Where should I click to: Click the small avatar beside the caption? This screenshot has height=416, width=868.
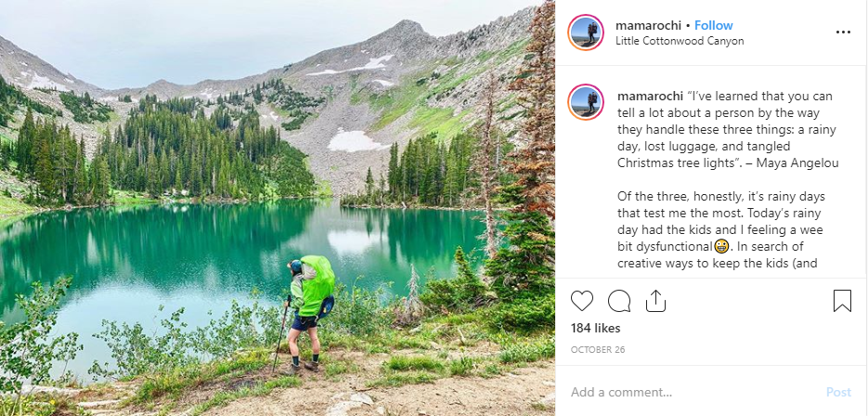587,103
